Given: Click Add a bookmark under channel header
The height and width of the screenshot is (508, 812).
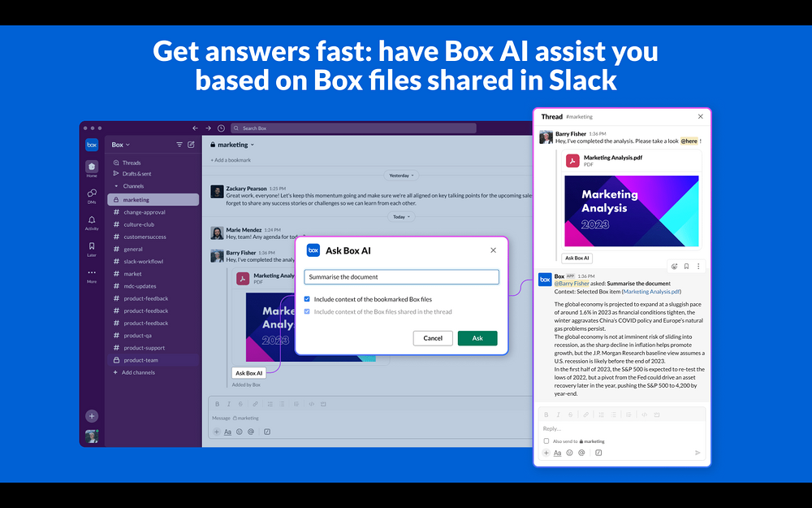Looking at the screenshot, I should click(231, 160).
